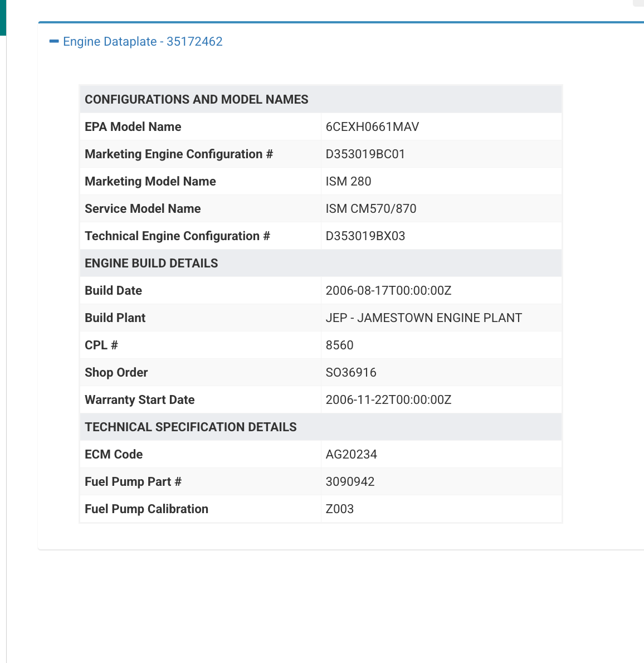The width and height of the screenshot is (644, 663).
Task: Click the Fuel Pump Part # value 3090942
Action: (350, 482)
